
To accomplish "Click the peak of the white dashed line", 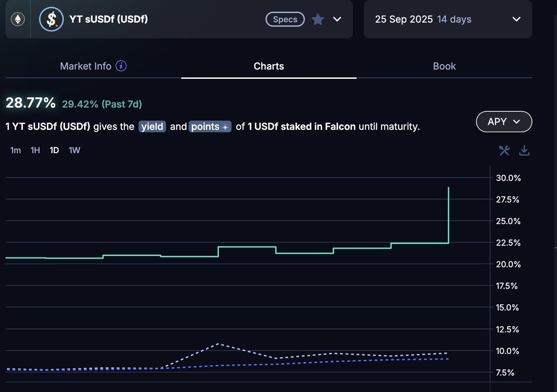I will (219, 344).
